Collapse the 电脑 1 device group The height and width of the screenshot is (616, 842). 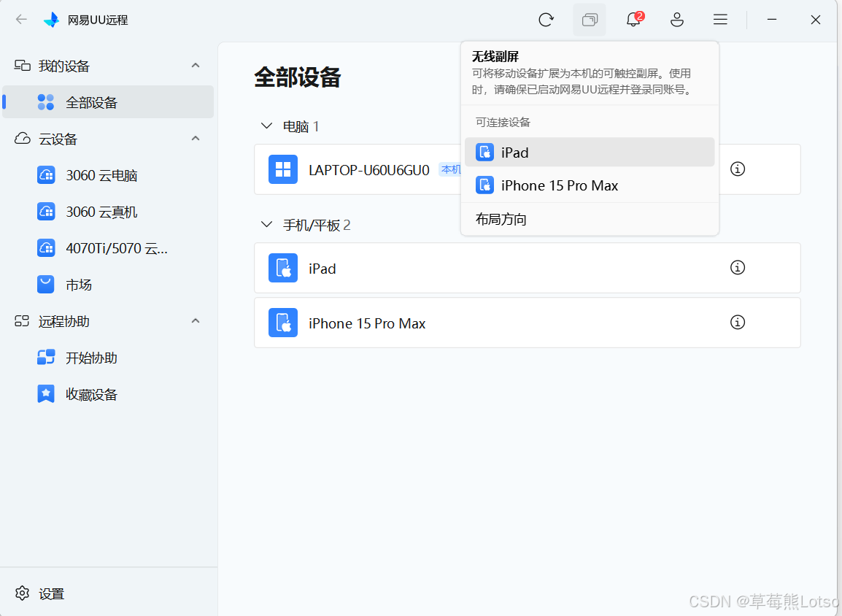click(x=266, y=126)
